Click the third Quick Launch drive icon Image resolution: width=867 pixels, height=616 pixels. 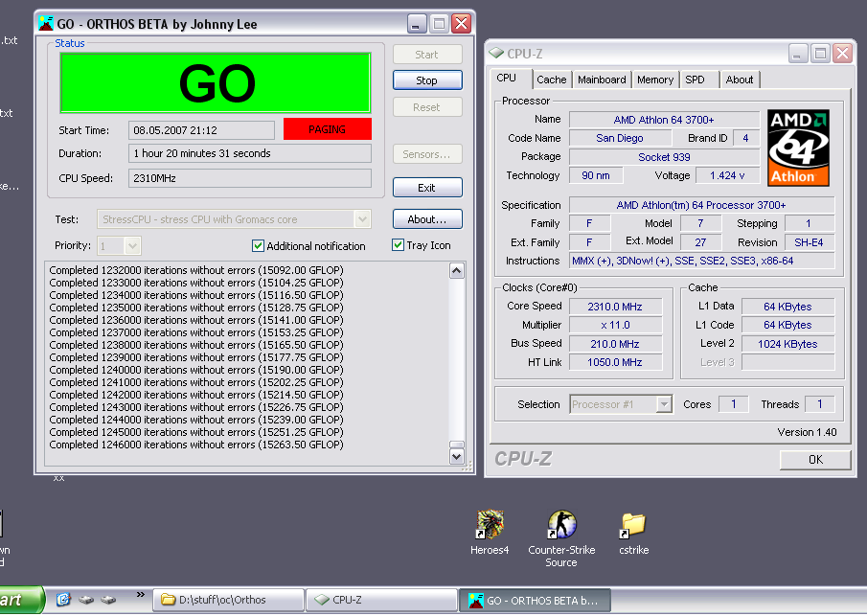coord(108,600)
